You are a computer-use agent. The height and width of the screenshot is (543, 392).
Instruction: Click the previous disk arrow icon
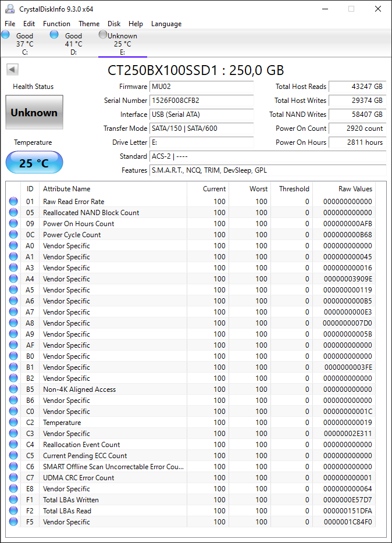(12, 69)
